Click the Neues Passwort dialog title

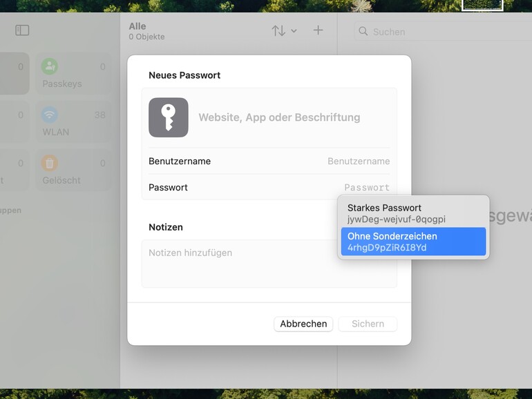(184, 75)
